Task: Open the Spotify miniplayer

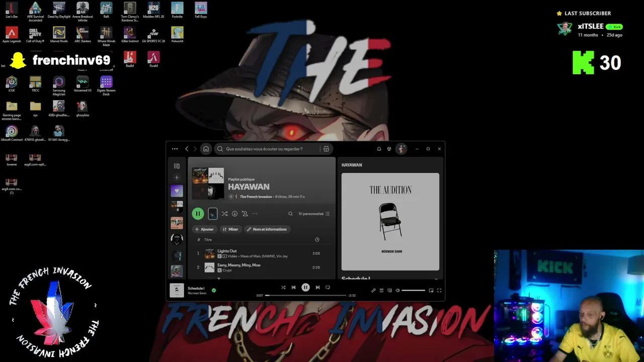Action: [431, 291]
